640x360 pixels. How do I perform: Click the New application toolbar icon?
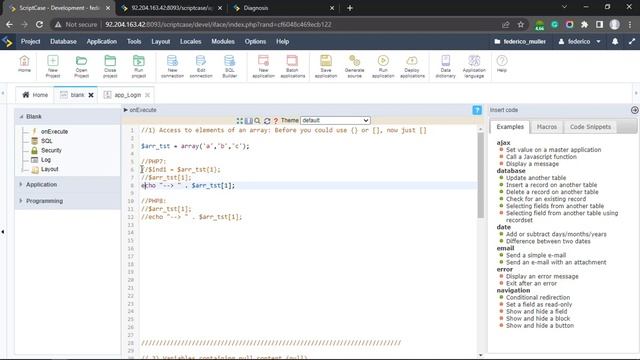pos(263,67)
